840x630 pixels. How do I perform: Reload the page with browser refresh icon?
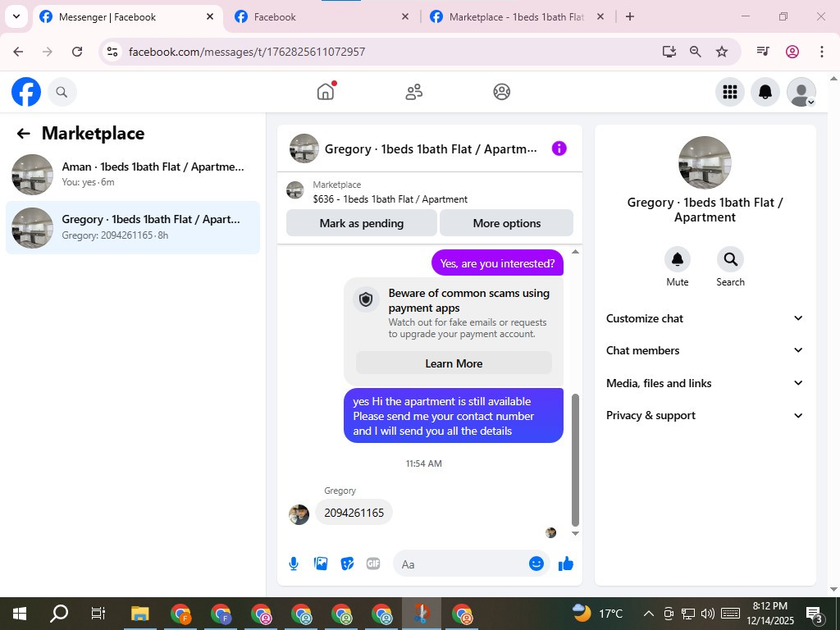click(77, 52)
